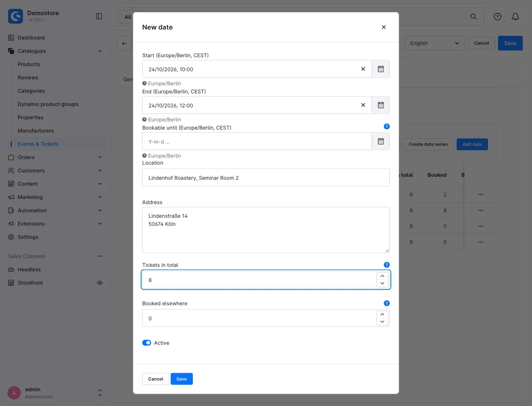Open the help center icon
This screenshot has height=406, width=532.
coord(498,17)
